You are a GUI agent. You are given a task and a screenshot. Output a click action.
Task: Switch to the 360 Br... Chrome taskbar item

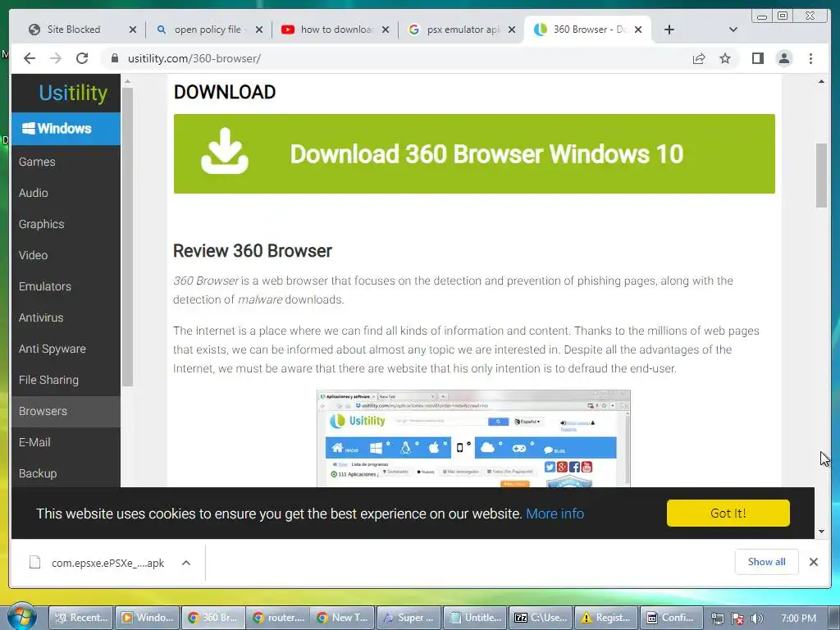coord(213,618)
